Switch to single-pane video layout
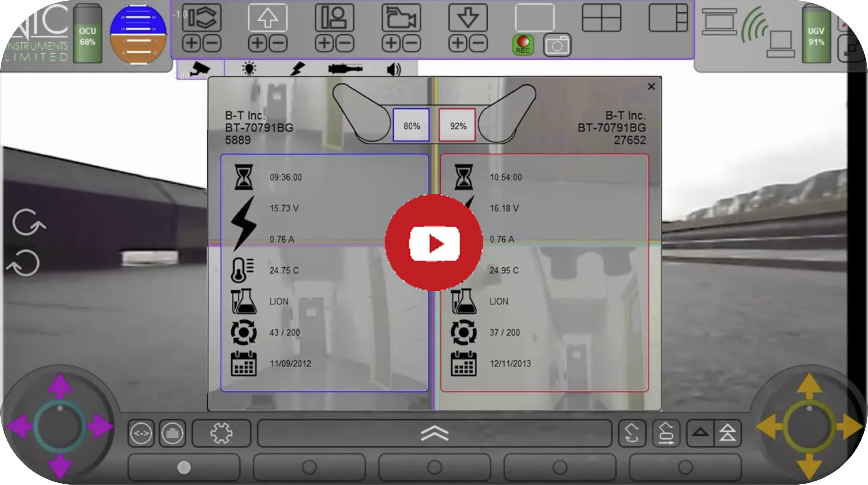 (x=535, y=18)
